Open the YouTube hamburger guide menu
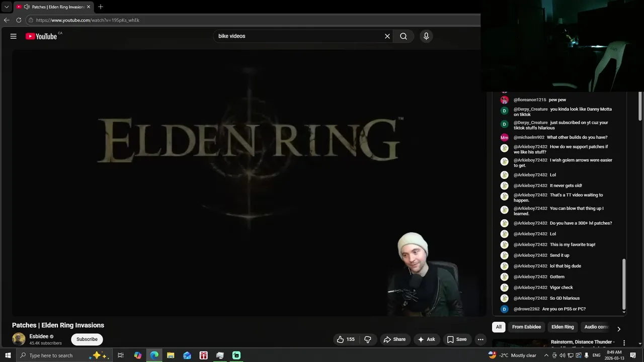Screen dimensions: 644x362 pos(14,36)
